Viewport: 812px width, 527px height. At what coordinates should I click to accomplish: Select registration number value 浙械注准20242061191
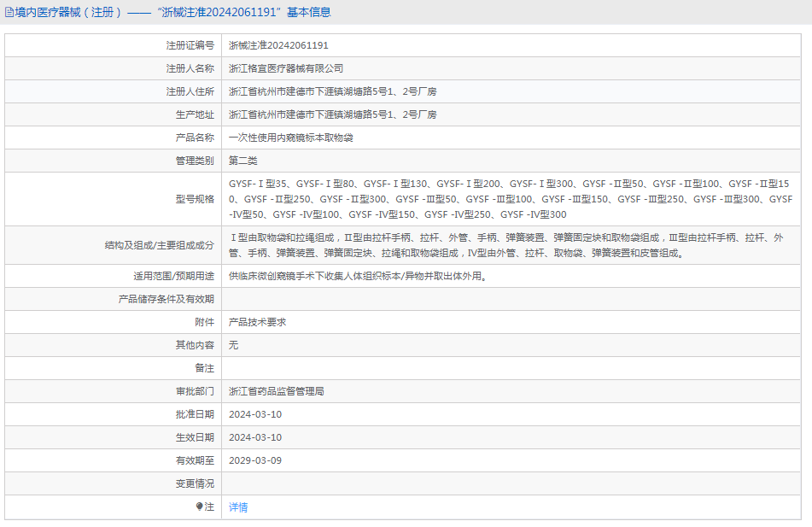[278, 45]
